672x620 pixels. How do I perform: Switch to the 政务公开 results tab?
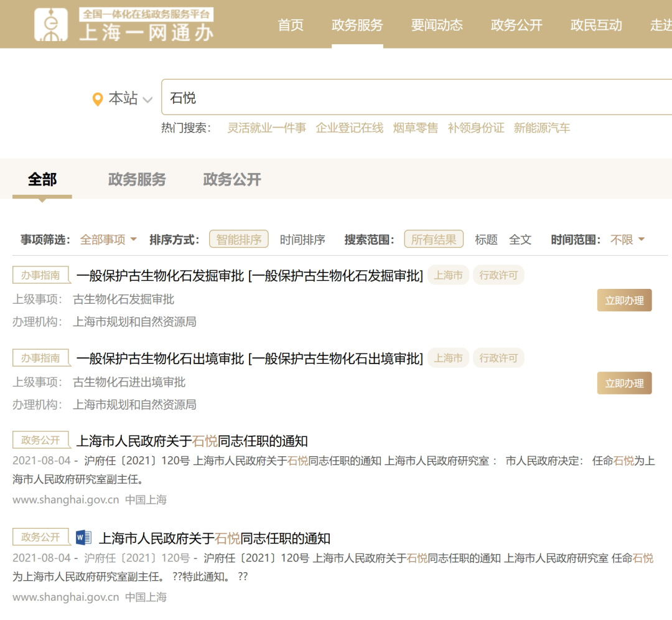232,179
